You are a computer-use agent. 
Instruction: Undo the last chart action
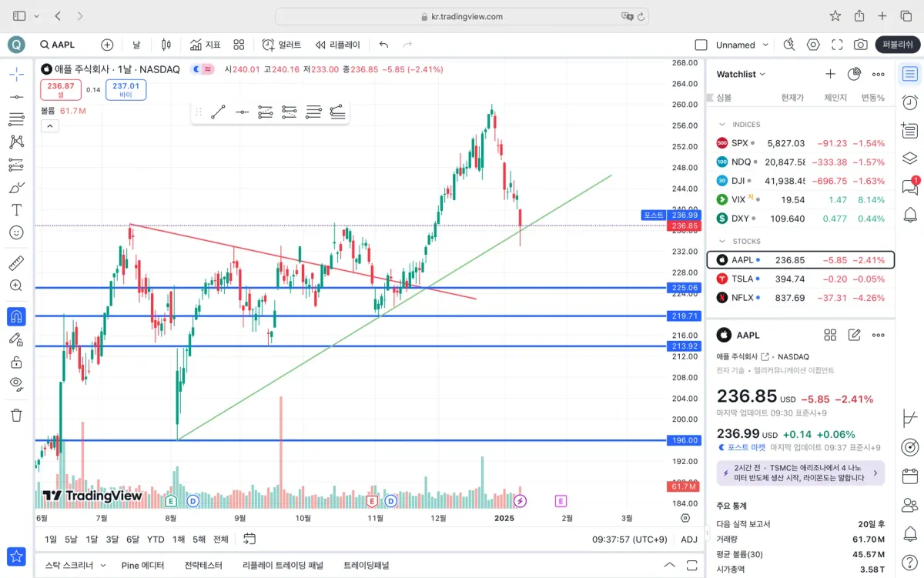point(383,45)
